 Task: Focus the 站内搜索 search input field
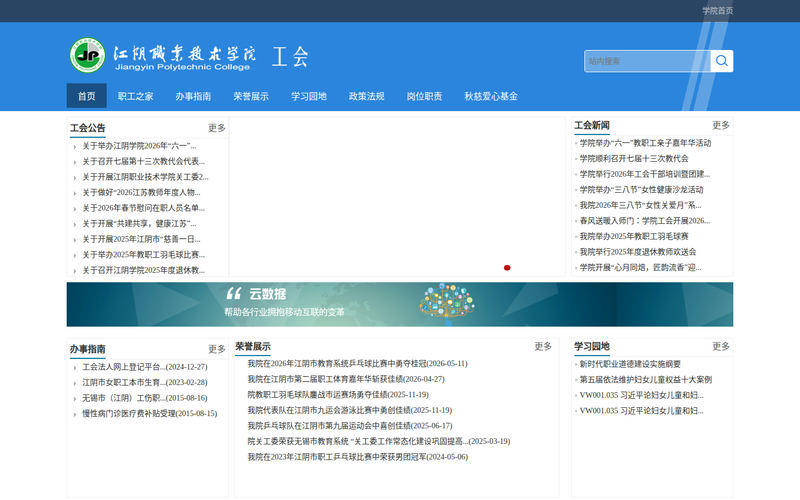[x=647, y=61]
